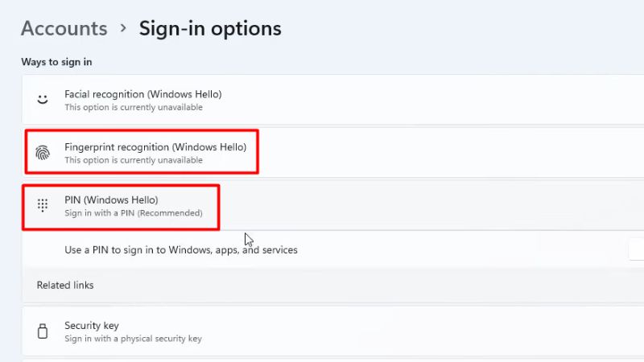
Task: Expand Facial recognition (Windows Hello) option
Action: coord(333,100)
